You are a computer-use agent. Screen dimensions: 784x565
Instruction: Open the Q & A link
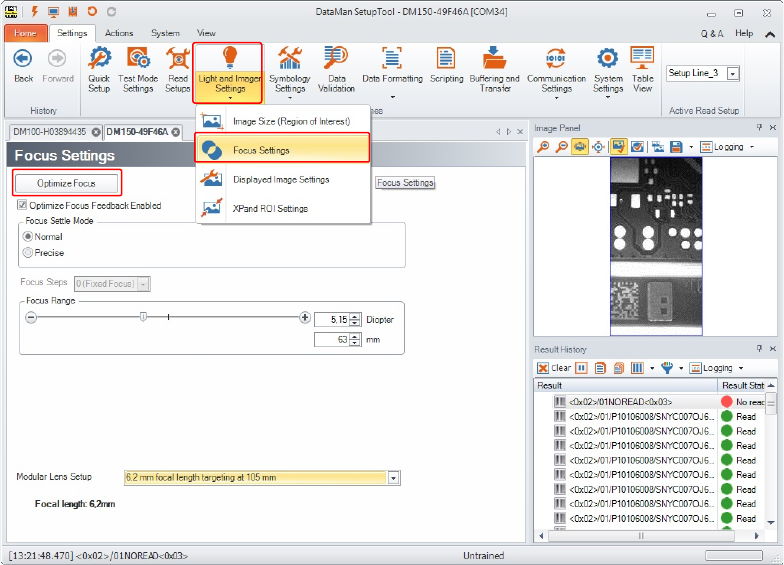click(x=712, y=34)
